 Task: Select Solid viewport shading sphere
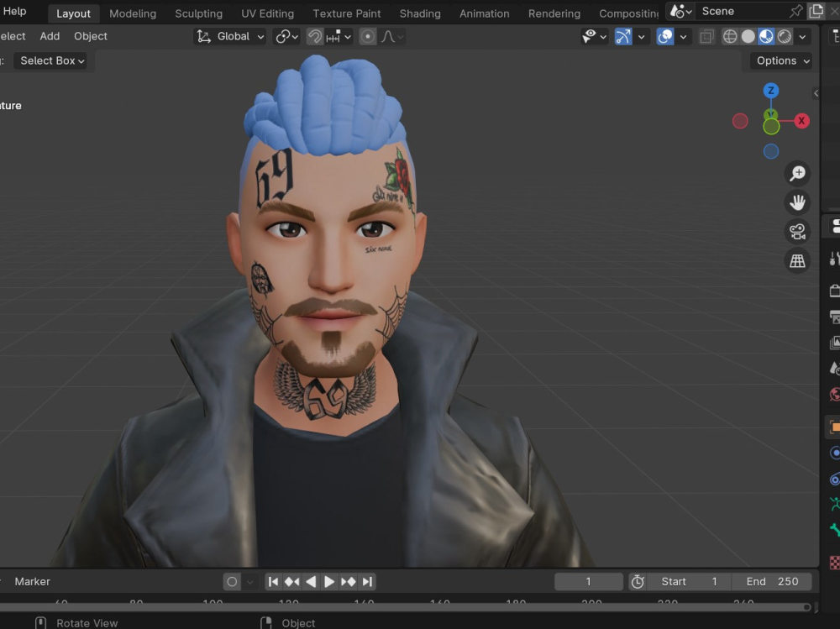coord(748,36)
